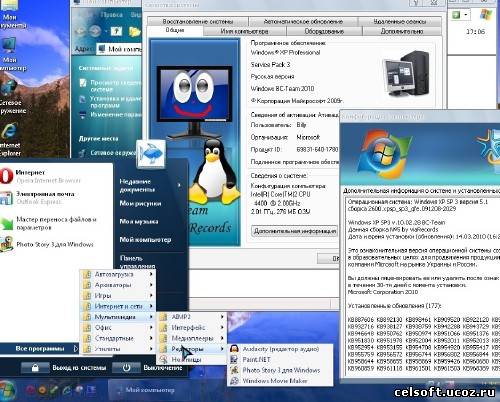Open Недавние документы in the start menu

coord(137,185)
